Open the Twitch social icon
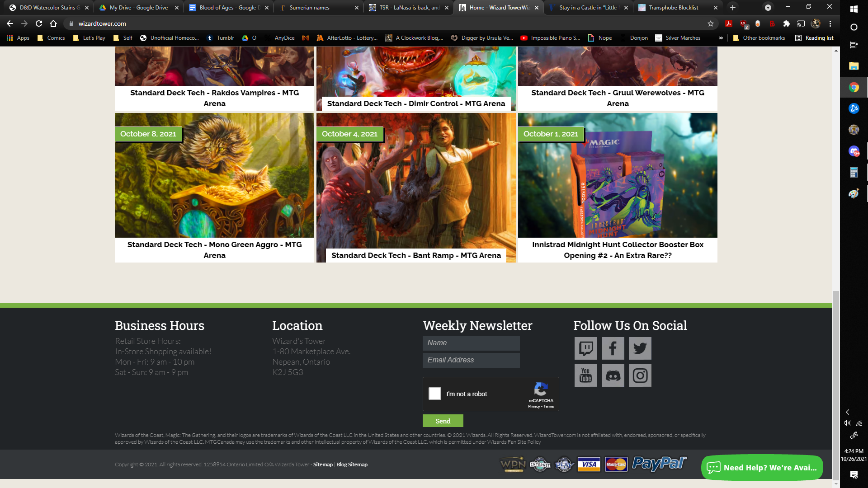This screenshot has width=868, height=488. click(x=585, y=348)
